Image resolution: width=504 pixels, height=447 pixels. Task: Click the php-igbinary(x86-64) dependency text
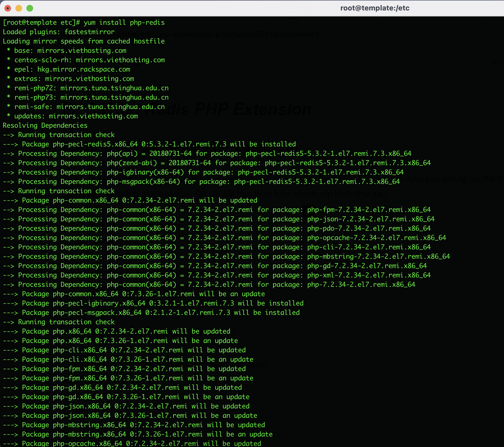tap(145, 172)
